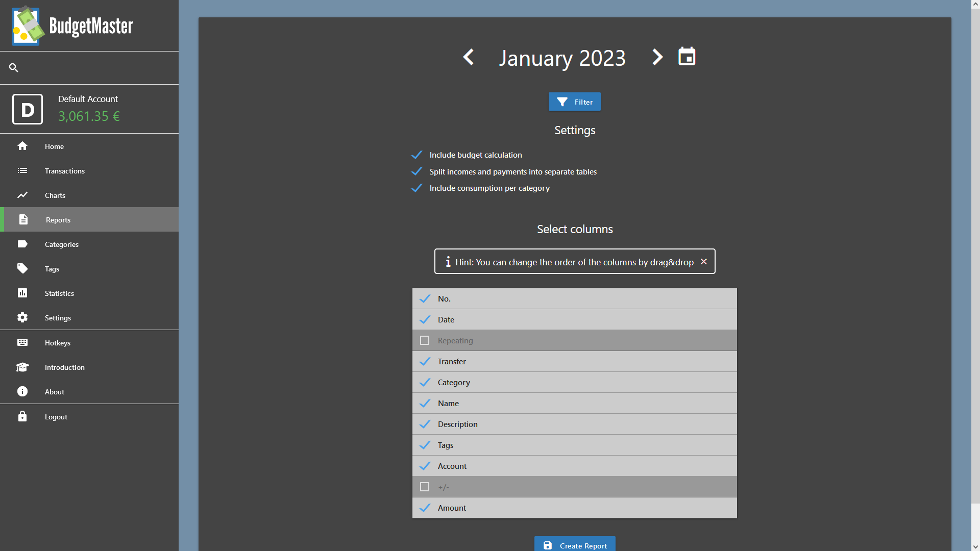
Task: Click the 3,061.35 € account balance
Action: click(89, 116)
